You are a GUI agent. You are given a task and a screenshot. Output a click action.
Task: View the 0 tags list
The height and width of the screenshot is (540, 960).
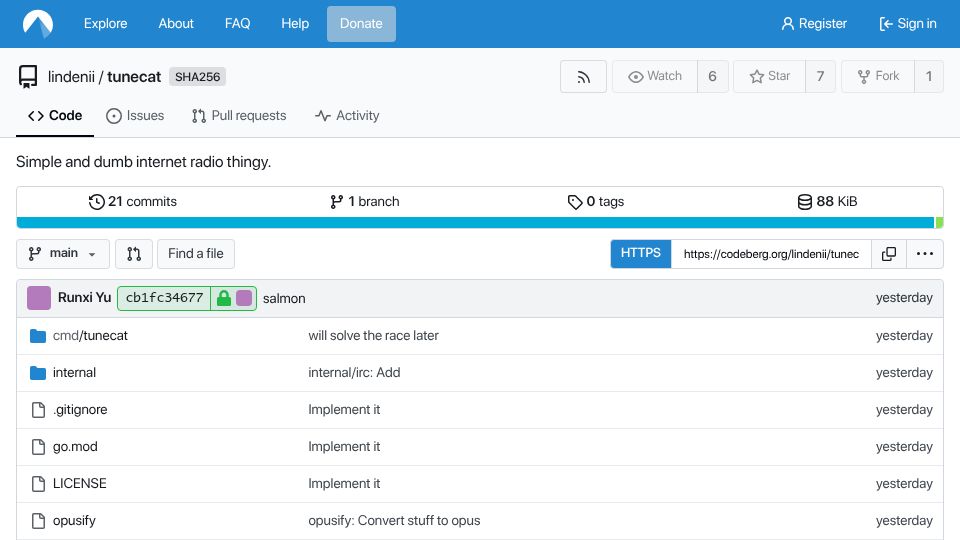click(x=596, y=202)
